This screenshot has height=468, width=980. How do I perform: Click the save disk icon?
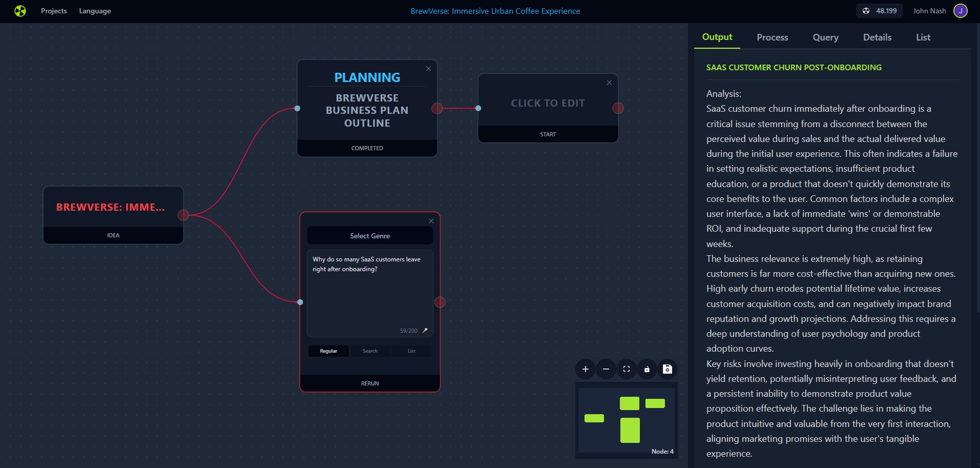pos(667,369)
